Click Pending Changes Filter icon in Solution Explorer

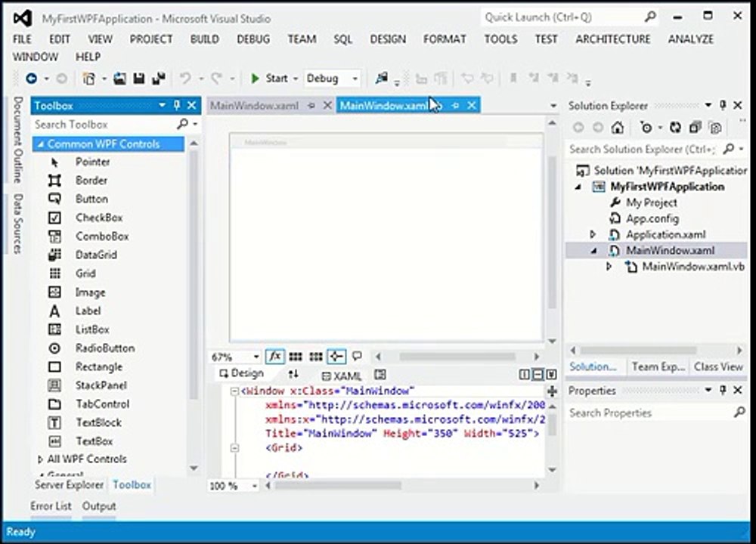[646, 127]
